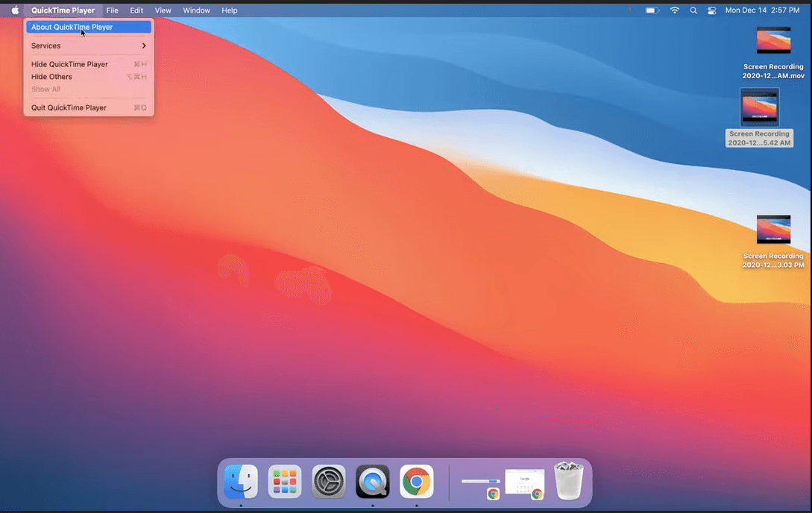Open the View menu

coord(163,10)
